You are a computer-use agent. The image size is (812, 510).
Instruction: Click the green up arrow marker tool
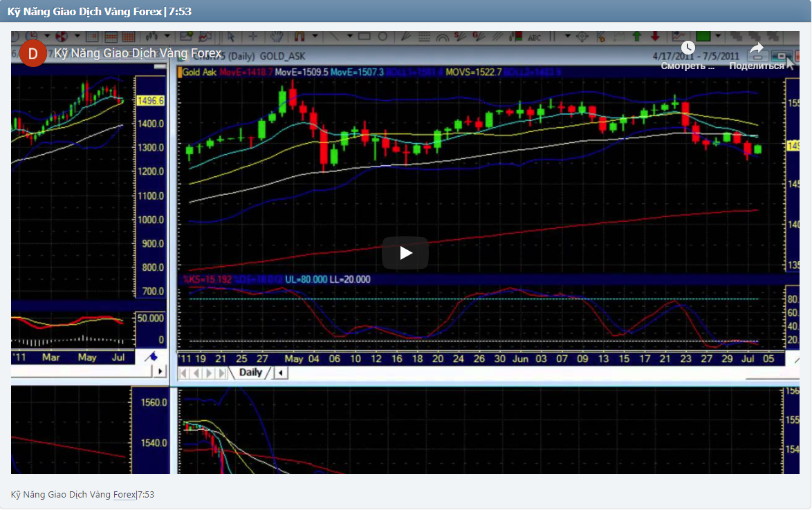click(636, 37)
